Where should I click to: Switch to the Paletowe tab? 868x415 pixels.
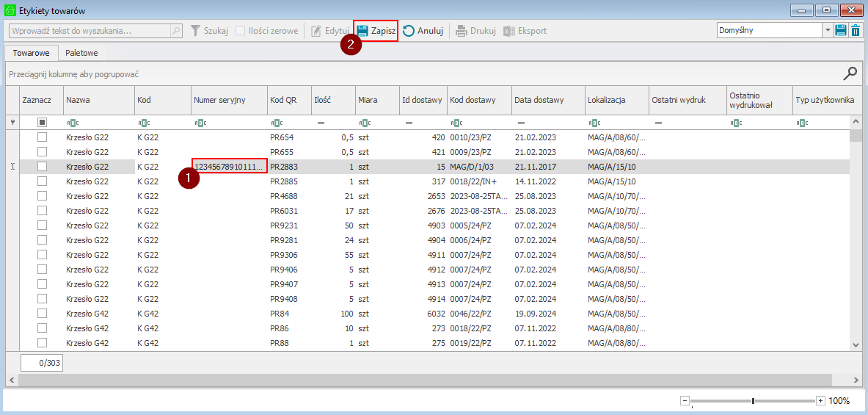point(81,53)
